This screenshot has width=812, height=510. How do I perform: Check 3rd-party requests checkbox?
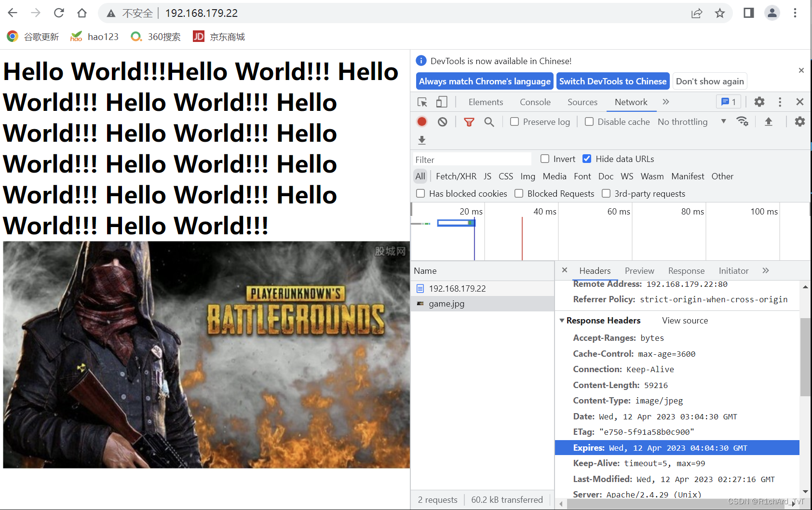tap(606, 193)
